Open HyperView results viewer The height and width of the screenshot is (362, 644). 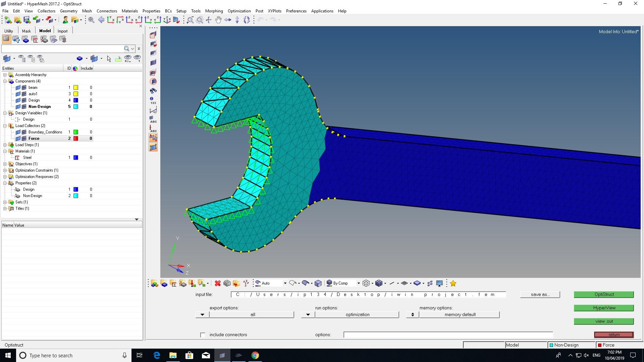point(604,308)
